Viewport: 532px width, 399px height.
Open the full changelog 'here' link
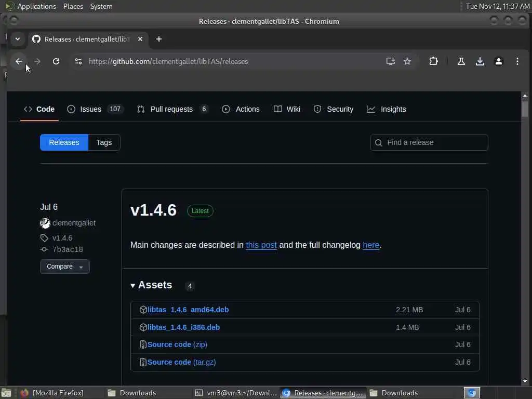[371, 245]
